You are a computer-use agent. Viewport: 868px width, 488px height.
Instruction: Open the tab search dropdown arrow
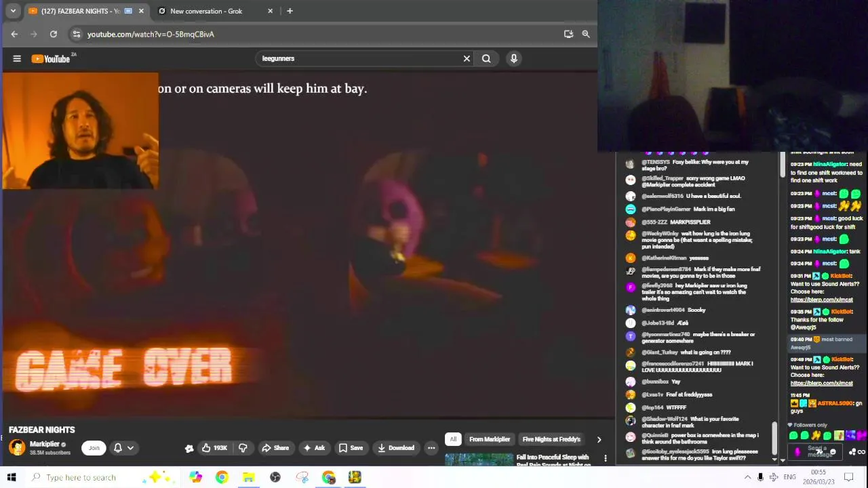(12, 11)
